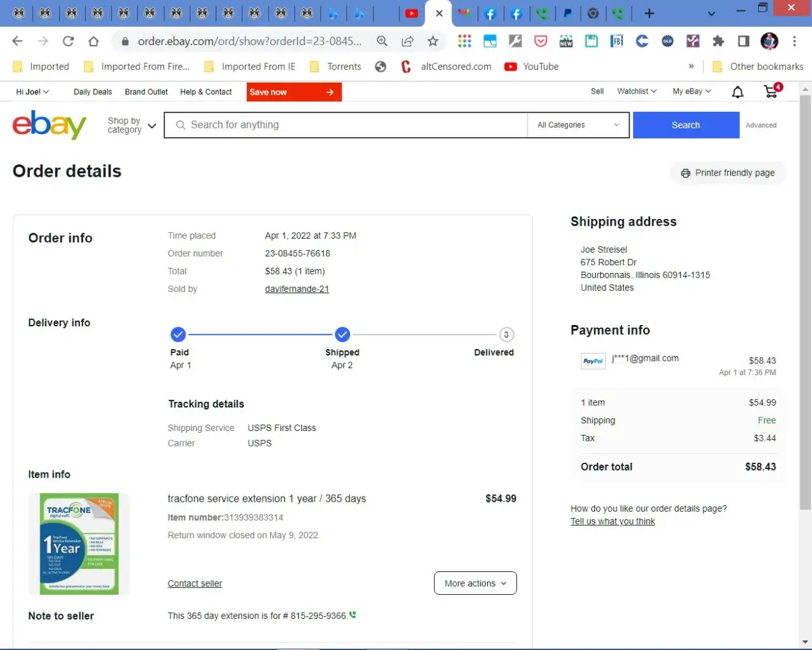Click the Contact seller link

195,584
